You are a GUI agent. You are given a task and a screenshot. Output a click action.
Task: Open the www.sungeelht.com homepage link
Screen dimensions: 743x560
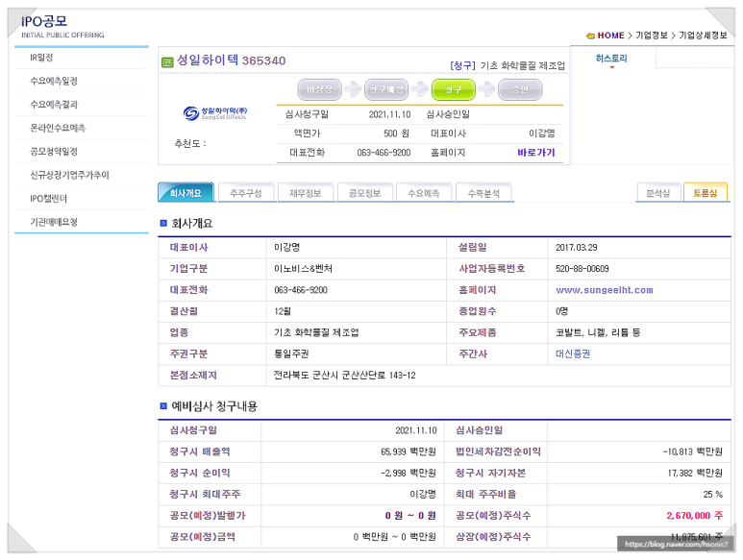[x=605, y=290]
